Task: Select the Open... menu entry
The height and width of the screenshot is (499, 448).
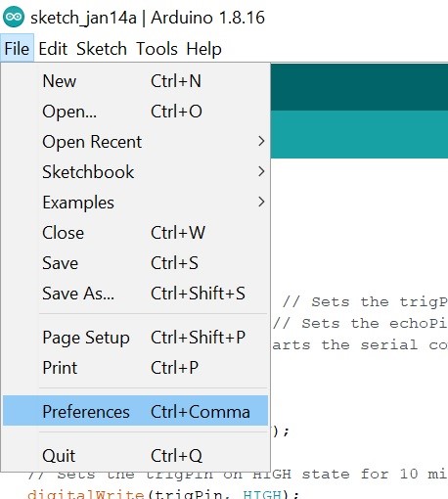Action: click(135, 112)
